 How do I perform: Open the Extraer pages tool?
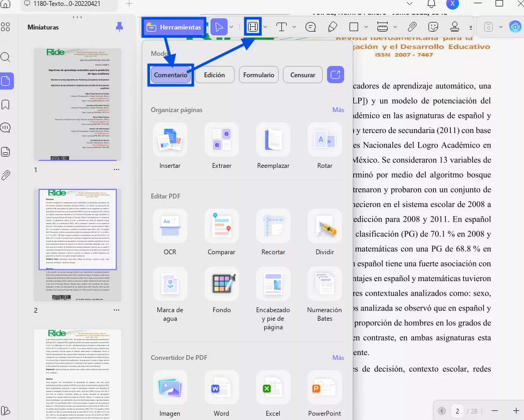point(222,146)
